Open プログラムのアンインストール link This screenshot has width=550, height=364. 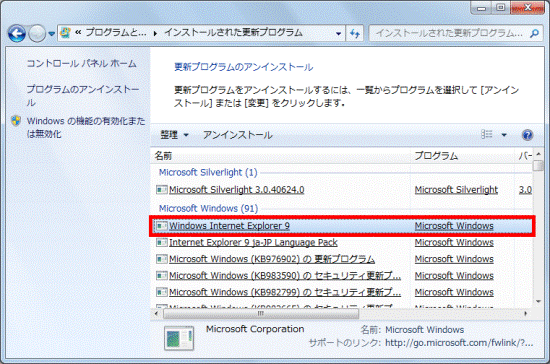click(83, 95)
